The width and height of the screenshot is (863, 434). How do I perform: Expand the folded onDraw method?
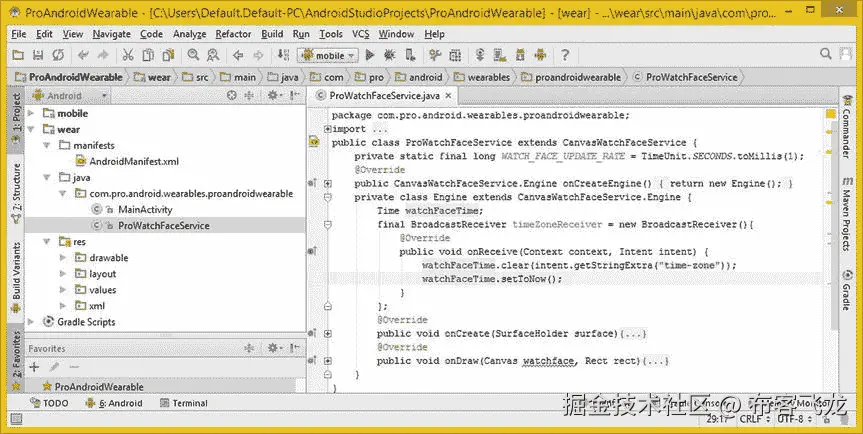(x=328, y=361)
